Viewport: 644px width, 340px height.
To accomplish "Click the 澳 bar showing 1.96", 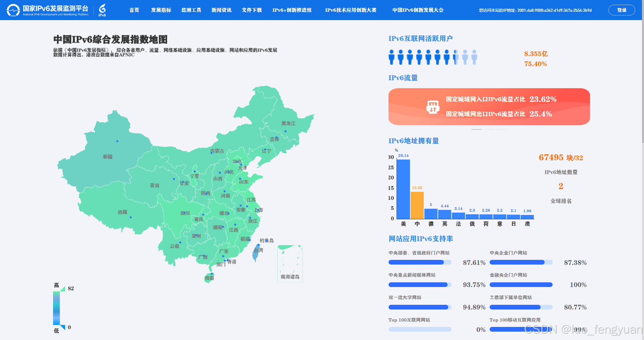I will pyautogui.click(x=527, y=217).
